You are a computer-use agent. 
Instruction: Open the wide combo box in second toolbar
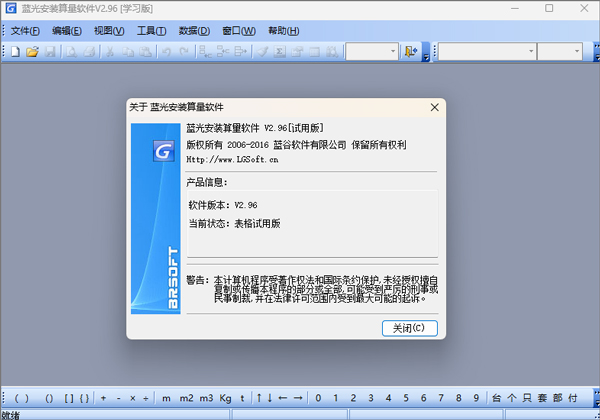pyautogui.click(x=487, y=52)
